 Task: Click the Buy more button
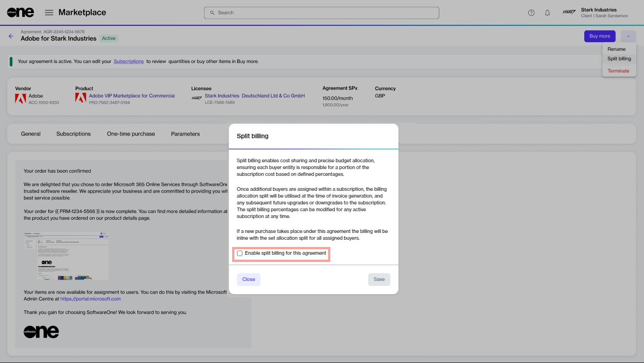600,36
